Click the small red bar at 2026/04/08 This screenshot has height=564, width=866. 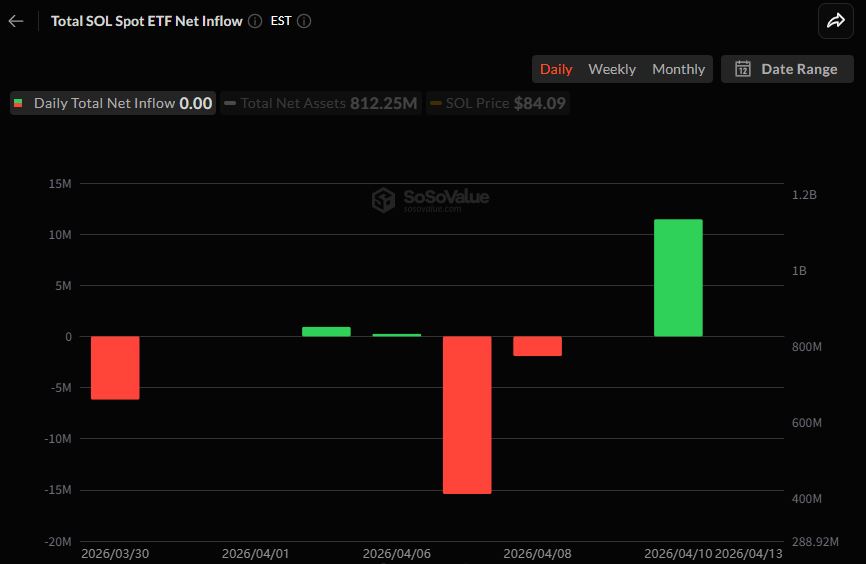(537, 346)
